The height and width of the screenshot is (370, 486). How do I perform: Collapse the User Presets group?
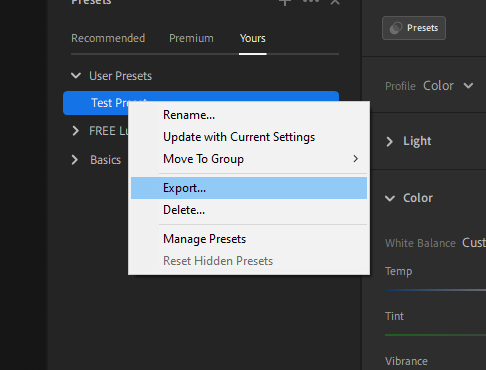click(x=76, y=76)
